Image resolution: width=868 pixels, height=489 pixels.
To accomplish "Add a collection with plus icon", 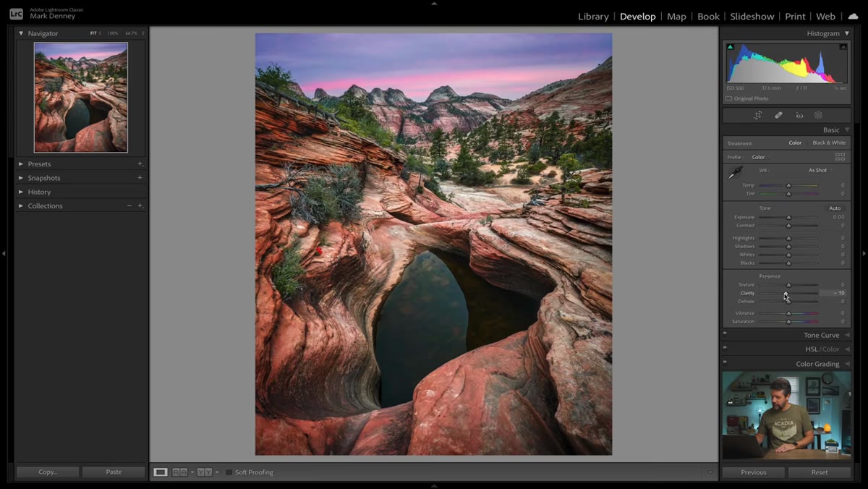I will (x=140, y=206).
